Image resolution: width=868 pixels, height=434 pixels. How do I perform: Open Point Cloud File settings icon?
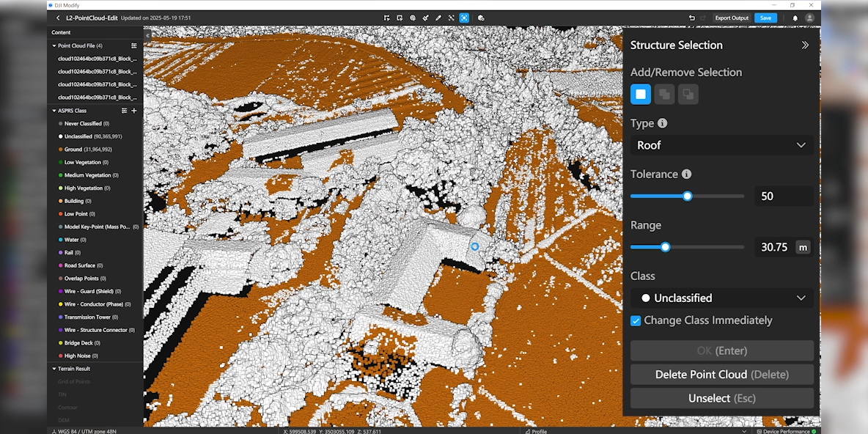(x=133, y=45)
